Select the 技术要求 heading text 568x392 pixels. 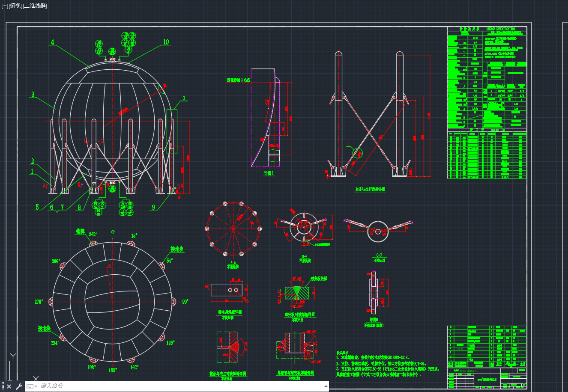click(343, 352)
